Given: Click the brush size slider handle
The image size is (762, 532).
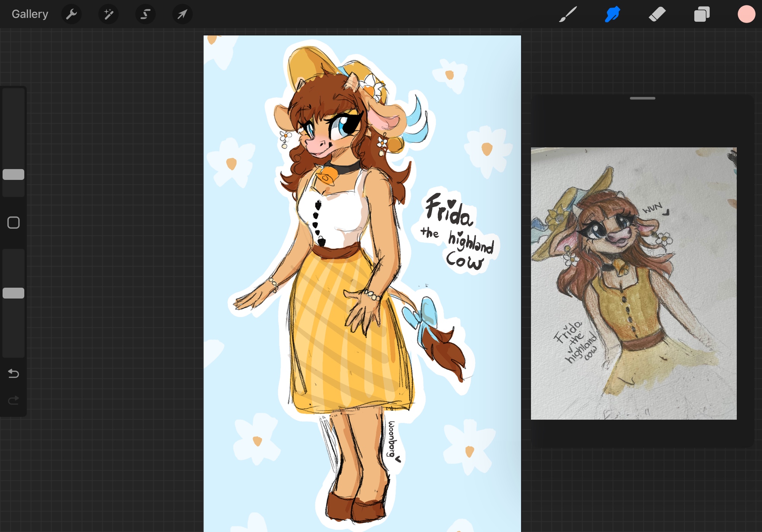Looking at the screenshot, I should tap(13, 175).
